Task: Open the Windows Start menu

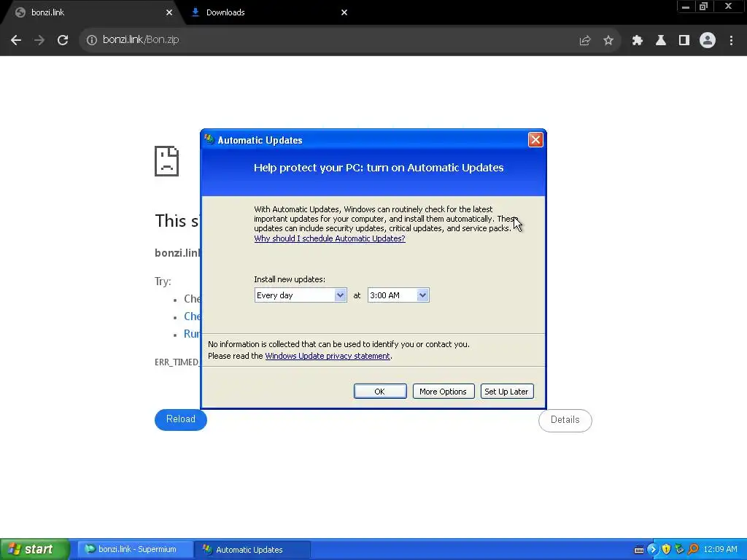Action: click(34, 549)
